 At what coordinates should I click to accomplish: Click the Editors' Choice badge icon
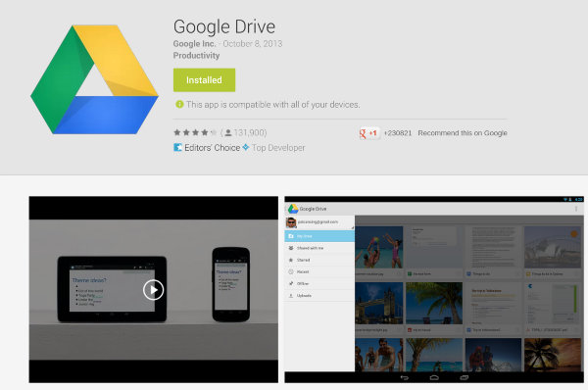point(177,147)
